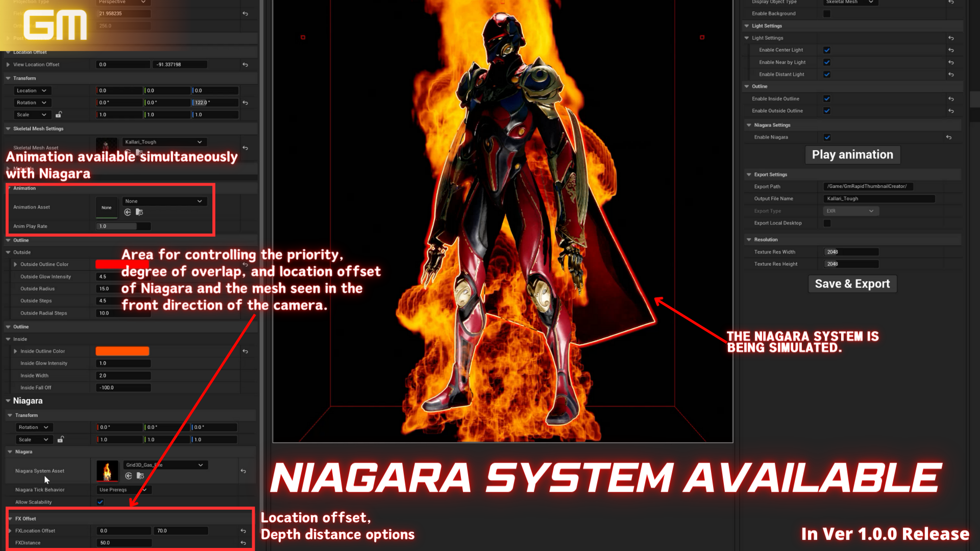Reset Niagara System Asset to default
The width and height of the screenshot is (980, 551).
(x=243, y=471)
